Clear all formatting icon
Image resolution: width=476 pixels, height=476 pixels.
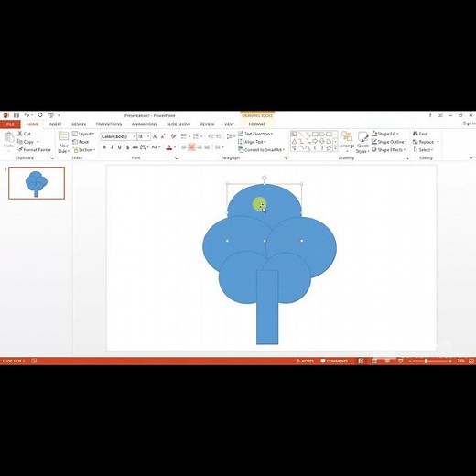173,136
